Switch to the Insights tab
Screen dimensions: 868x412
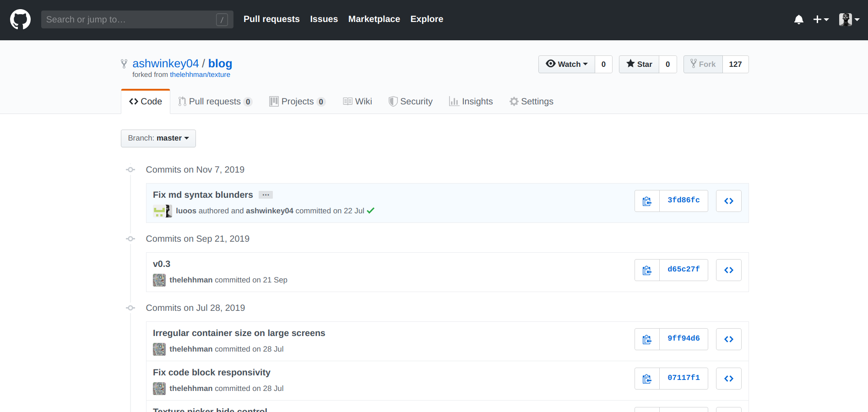(x=471, y=101)
